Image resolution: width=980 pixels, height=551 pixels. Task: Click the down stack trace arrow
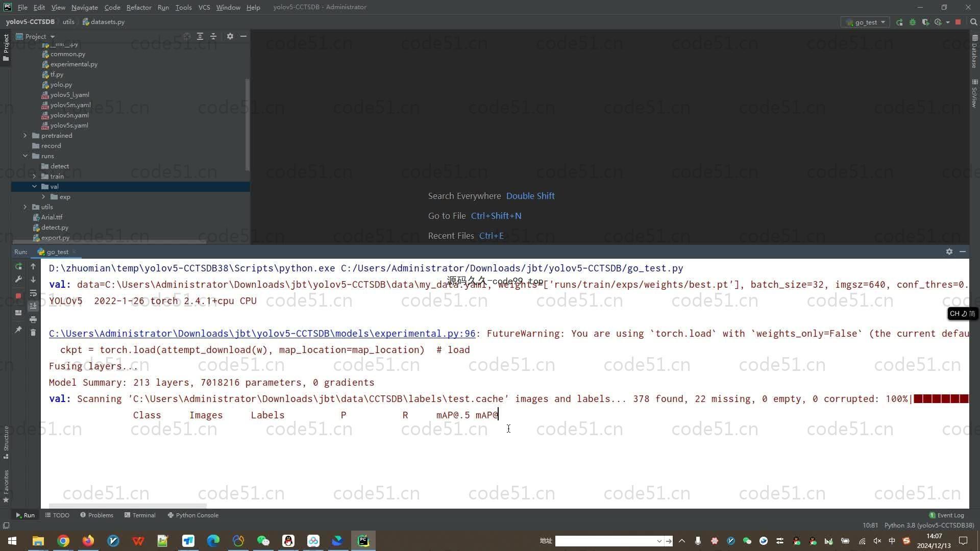33,280
